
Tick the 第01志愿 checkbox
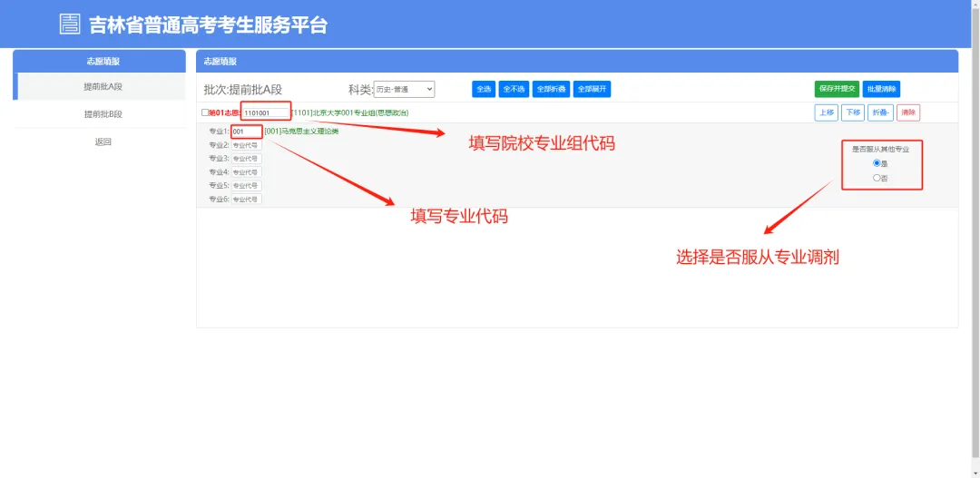coord(204,112)
